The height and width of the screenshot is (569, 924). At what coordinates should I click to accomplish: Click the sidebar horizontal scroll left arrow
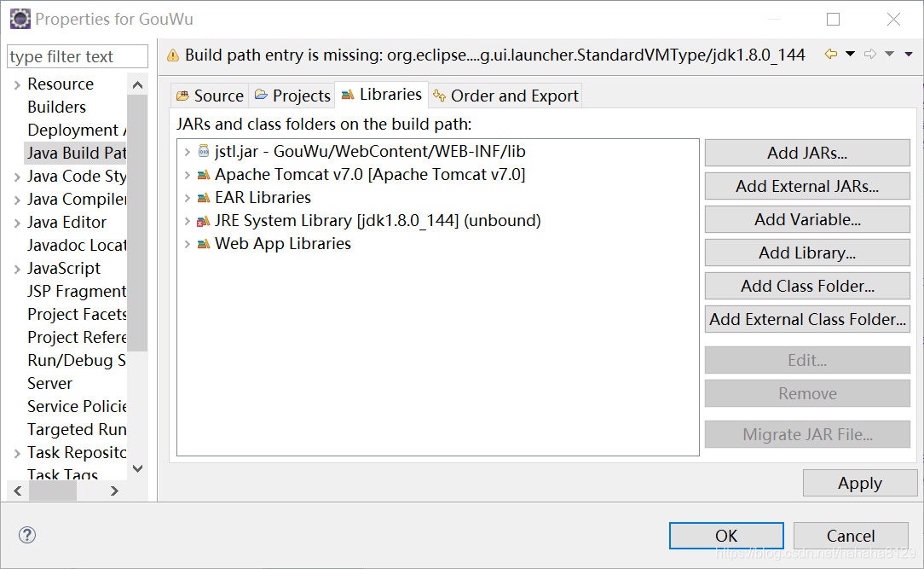(x=18, y=491)
